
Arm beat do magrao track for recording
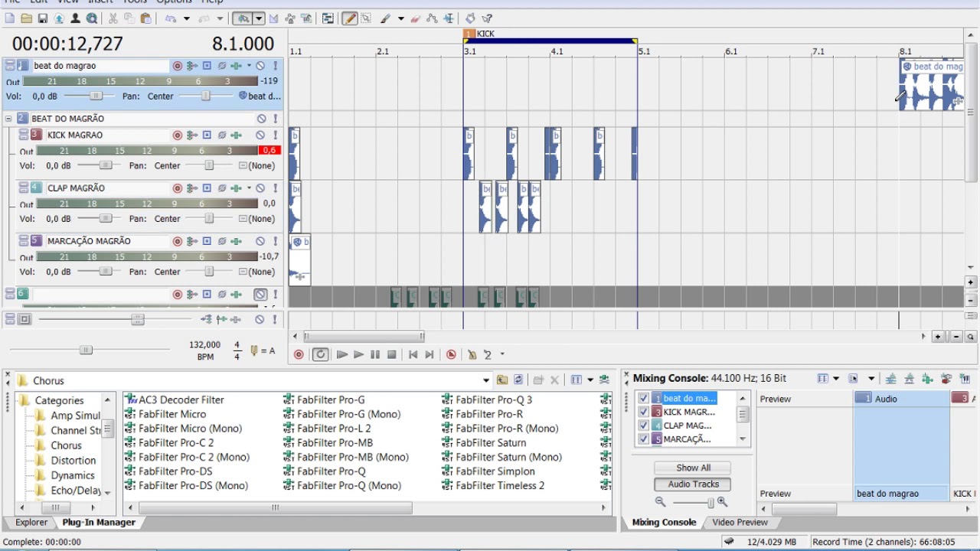pos(178,66)
